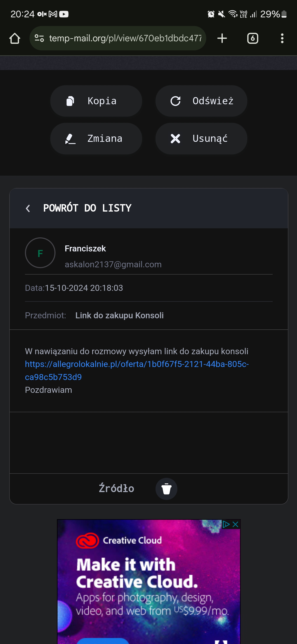Go back using the left chevron arrow
This screenshot has width=297, height=644.
point(28,208)
